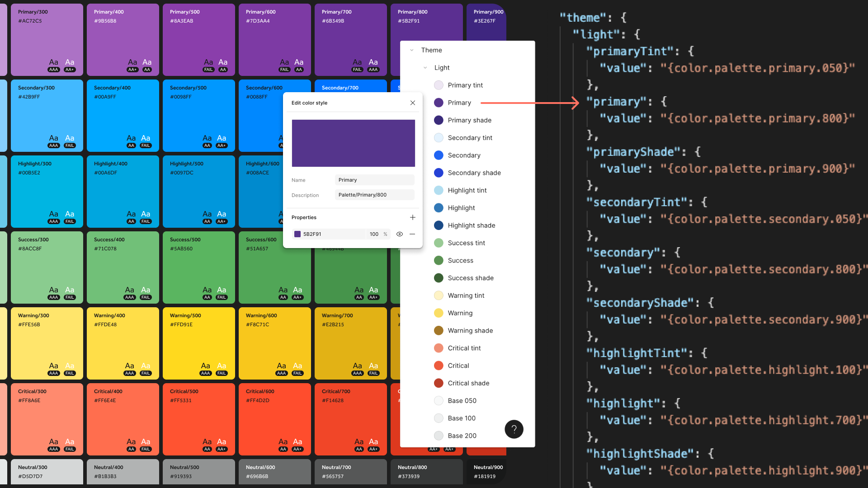Click the Secondary/400 swatch card
The width and height of the screenshot is (868, 488).
123,116
